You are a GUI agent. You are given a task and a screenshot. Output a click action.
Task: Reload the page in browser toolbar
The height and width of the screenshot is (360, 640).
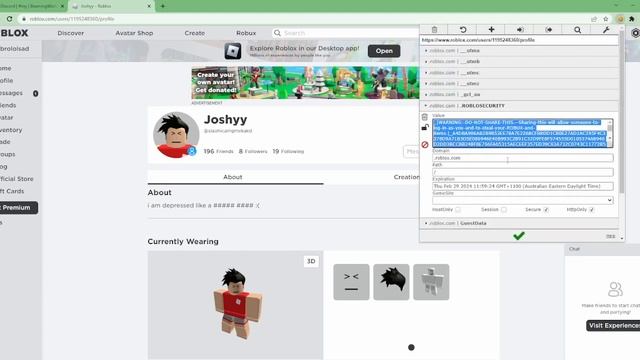(9, 19)
